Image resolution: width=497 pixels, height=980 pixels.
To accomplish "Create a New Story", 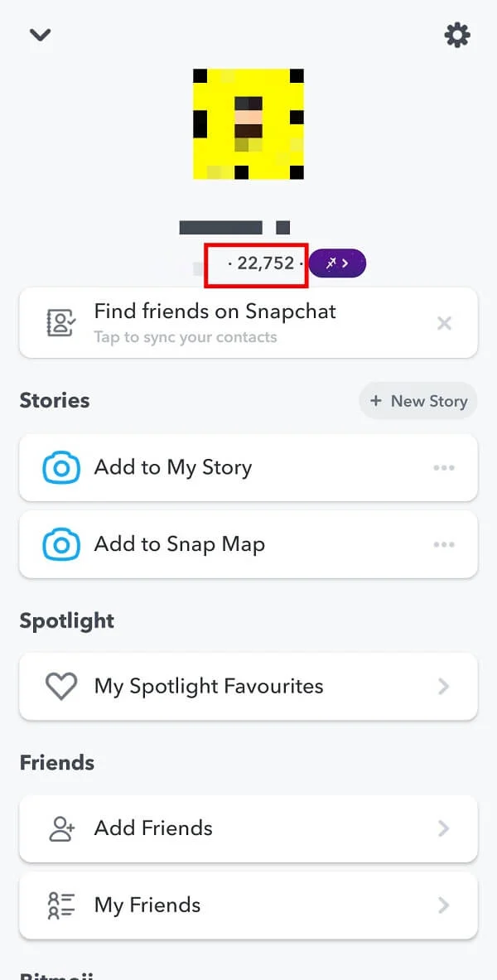I will click(417, 400).
